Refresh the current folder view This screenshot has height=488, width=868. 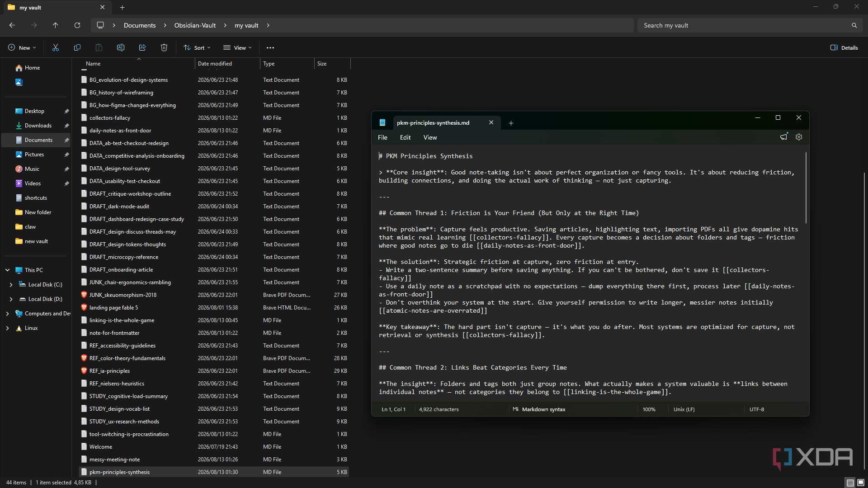(x=77, y=25)
